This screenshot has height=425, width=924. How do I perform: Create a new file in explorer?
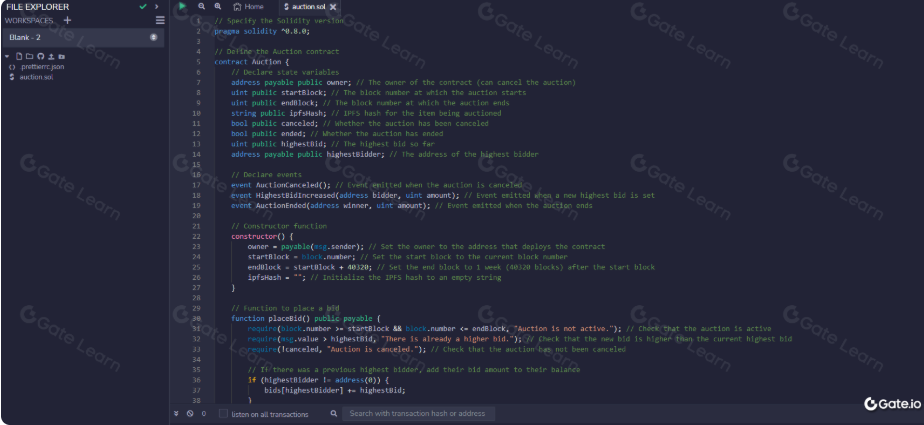[x=17, y=56]
